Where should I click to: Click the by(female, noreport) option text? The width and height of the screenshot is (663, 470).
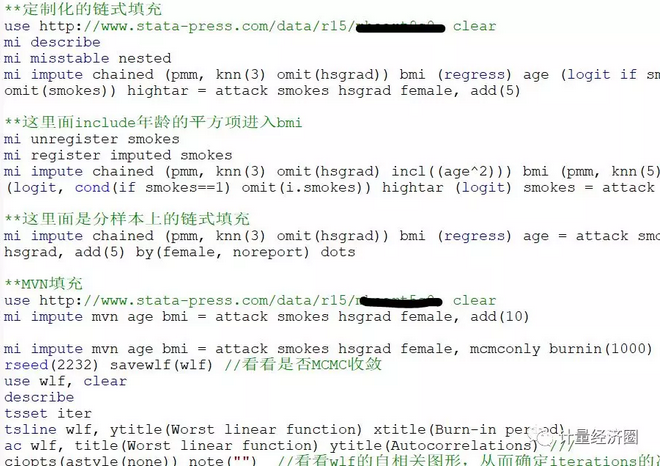(x=222, y=252)
